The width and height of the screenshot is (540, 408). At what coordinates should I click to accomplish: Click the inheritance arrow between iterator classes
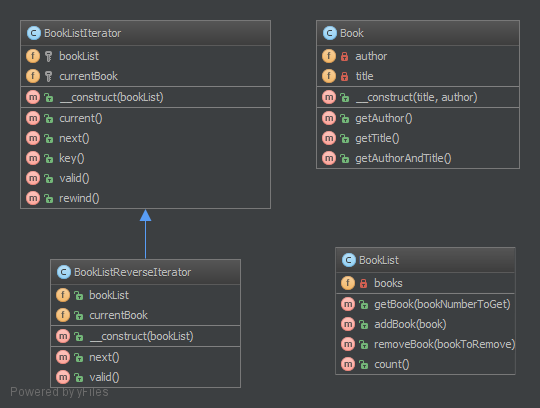tap(145, 234)
